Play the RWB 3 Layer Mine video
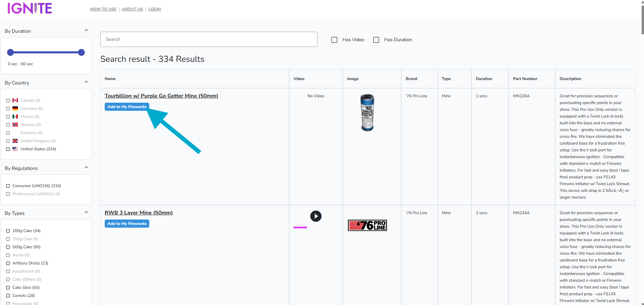Image resolution: width=644 pixels, height=305 pixels. pos(316,216)
